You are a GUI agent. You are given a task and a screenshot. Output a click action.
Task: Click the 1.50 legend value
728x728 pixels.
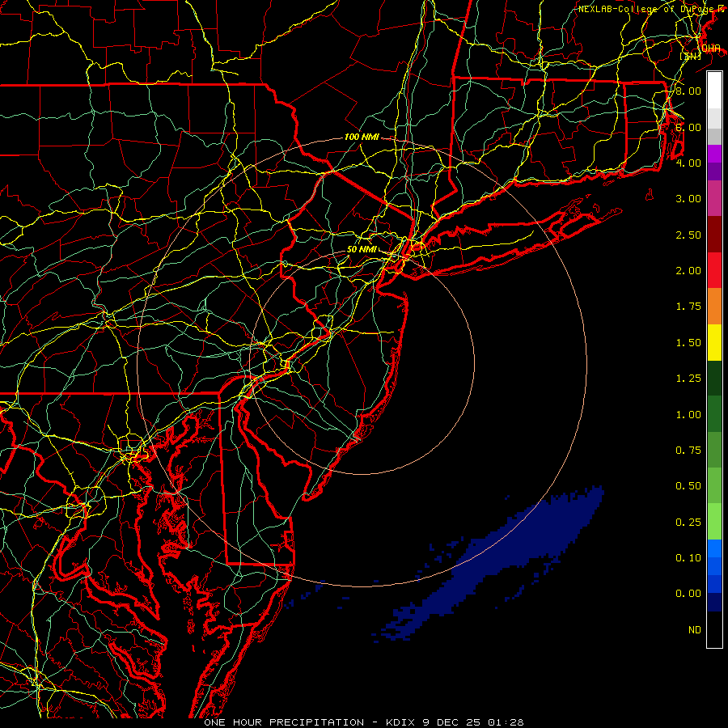pos(688,343)
